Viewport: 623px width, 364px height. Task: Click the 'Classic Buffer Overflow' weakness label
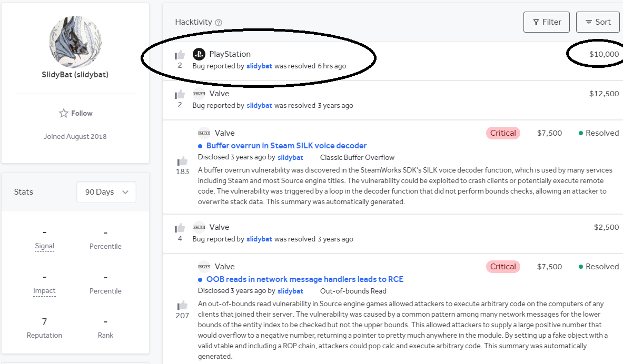(x=357, y=158)
